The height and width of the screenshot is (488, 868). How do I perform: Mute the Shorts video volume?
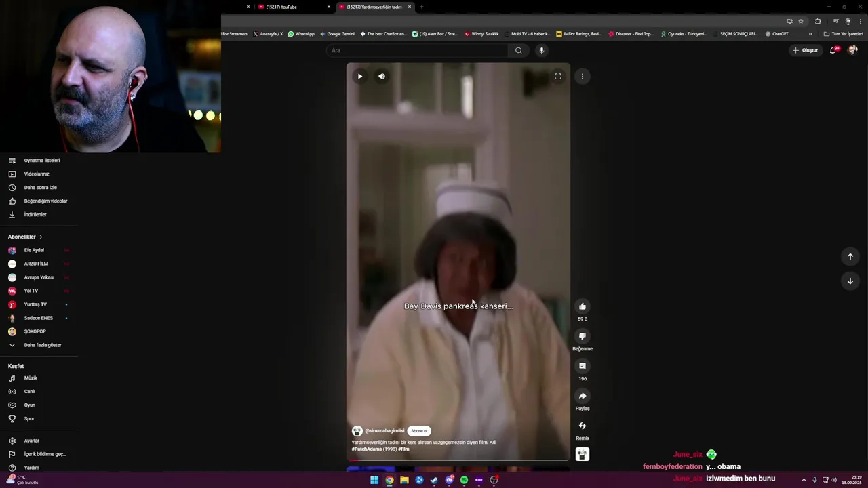(382, 77)
